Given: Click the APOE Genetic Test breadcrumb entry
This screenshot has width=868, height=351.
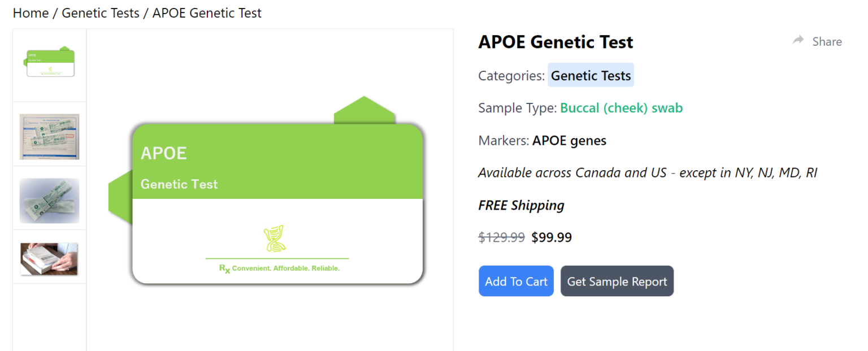Looking at the screenshot, I should click(206, 12).
